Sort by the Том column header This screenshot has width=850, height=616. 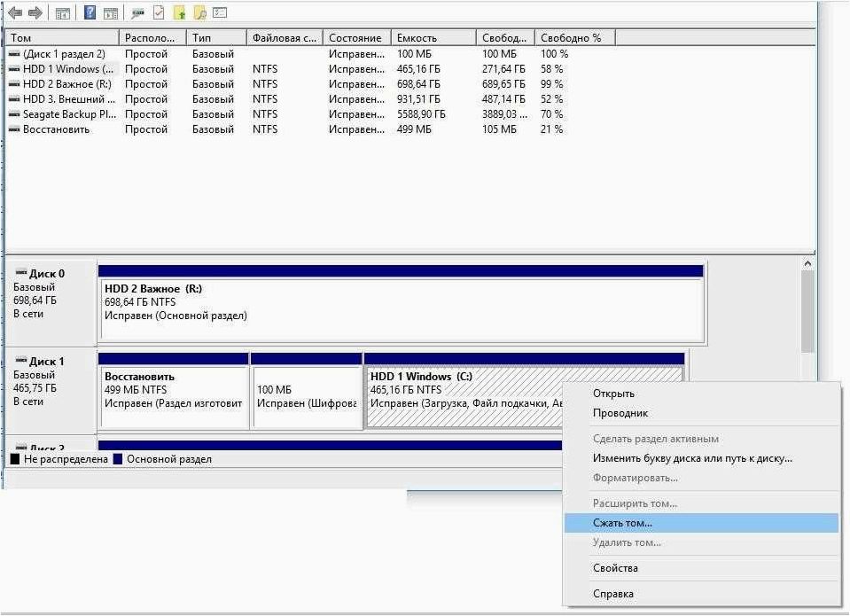(x=62, y=38)
